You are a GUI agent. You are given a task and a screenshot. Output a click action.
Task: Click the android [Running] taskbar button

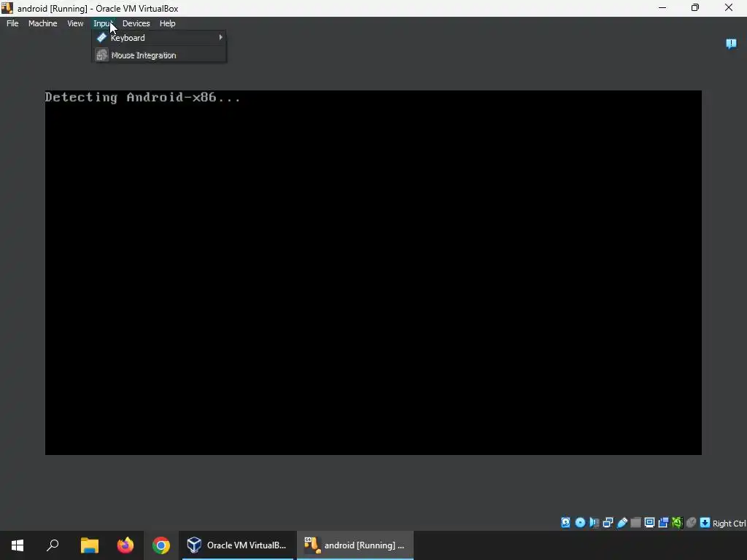[355, 545]
